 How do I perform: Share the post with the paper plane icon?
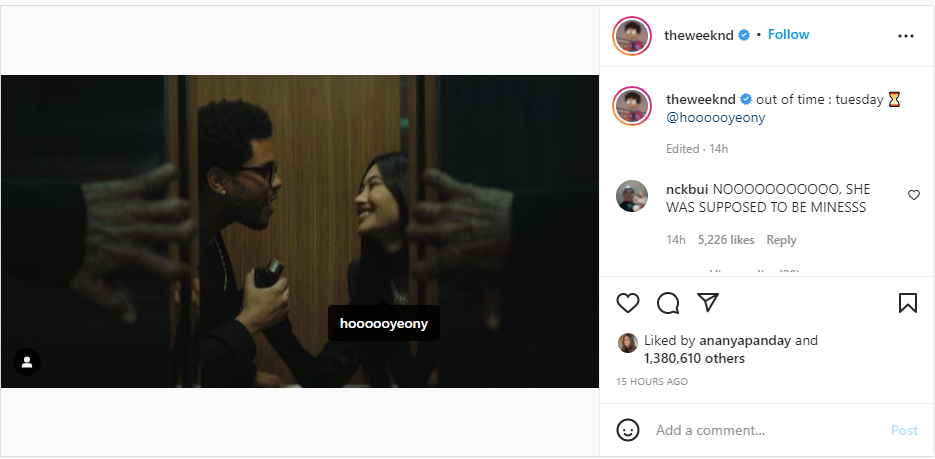tap(708, 303)
